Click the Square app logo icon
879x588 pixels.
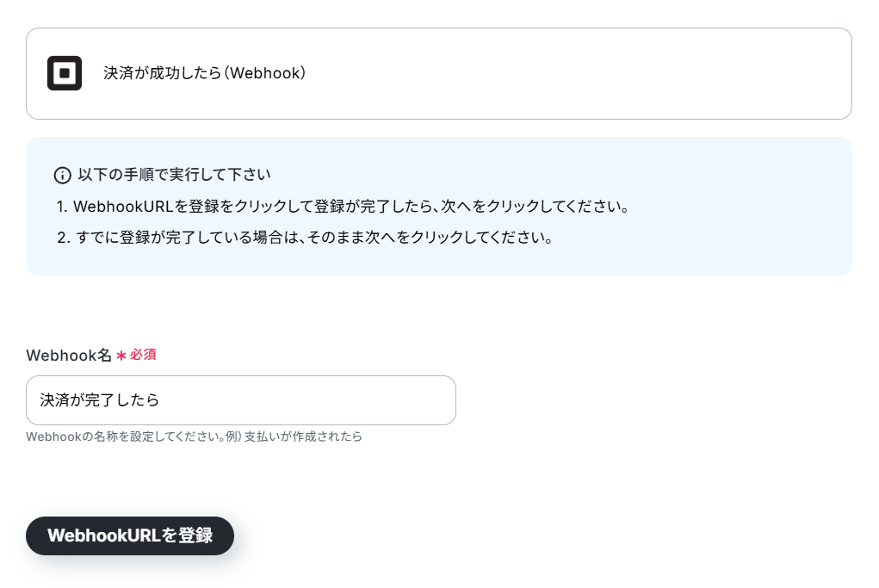[65, 73]
